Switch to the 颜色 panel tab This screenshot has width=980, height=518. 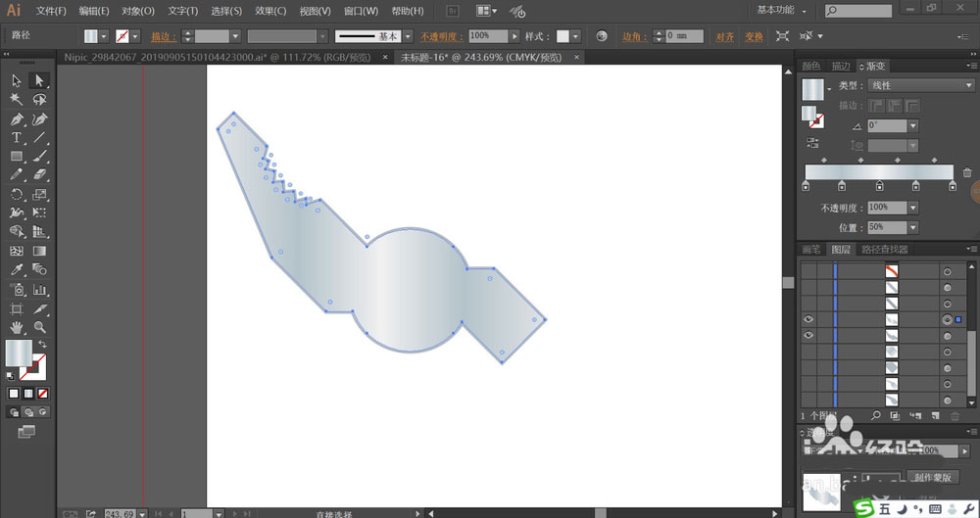811,67
